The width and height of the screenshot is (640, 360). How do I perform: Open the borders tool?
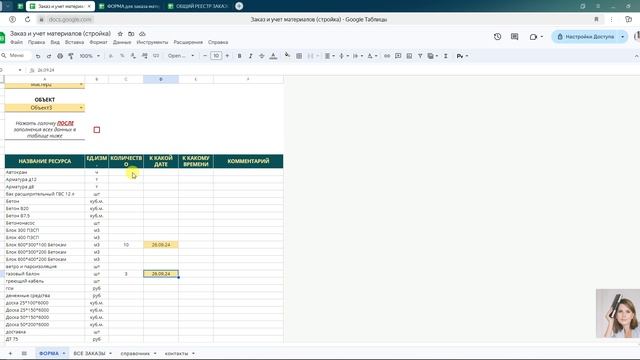pyautogui.click(x=299, y=56)
